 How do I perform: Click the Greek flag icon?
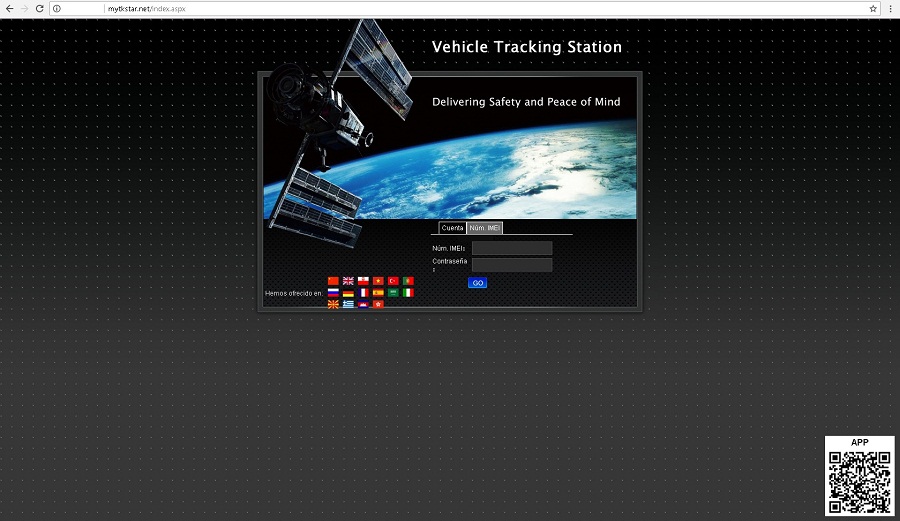(348, 304)
